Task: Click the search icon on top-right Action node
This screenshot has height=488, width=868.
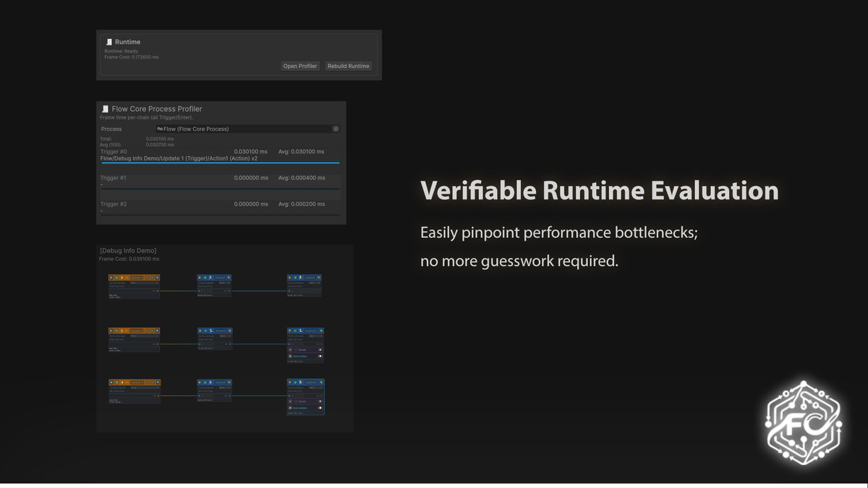Action: pyautogui.click(x=318, y=277)
